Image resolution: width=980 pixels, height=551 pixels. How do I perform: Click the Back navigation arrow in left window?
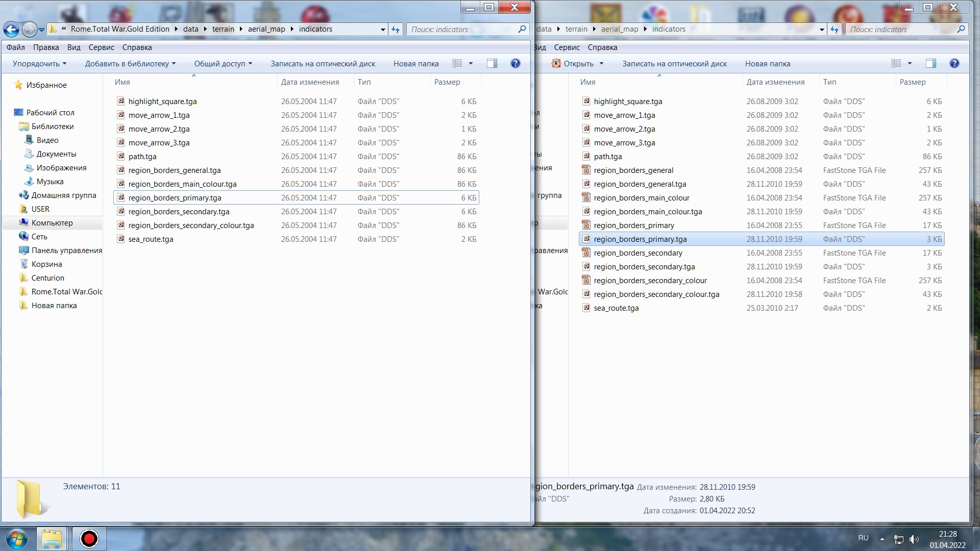click(x=11, y=30)
